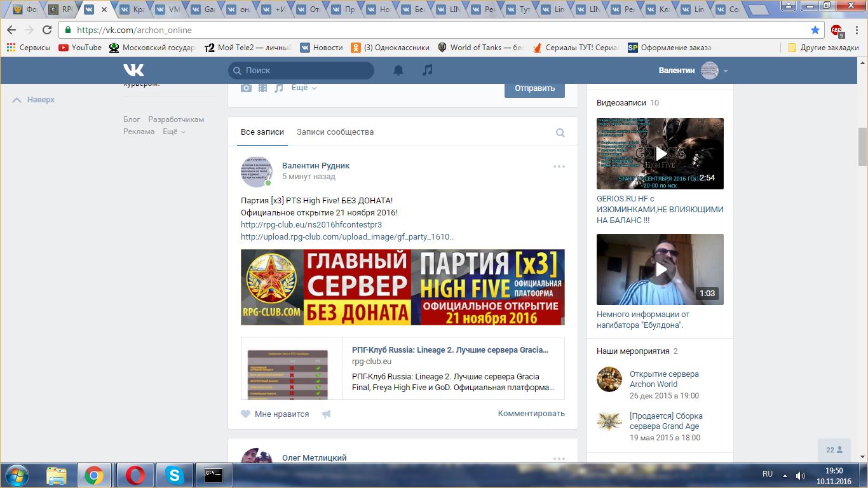The height and width of the screenshot is (488, 868).
Task: Switch to Записи сообщества tab
Action: click(x=335, y=132)
